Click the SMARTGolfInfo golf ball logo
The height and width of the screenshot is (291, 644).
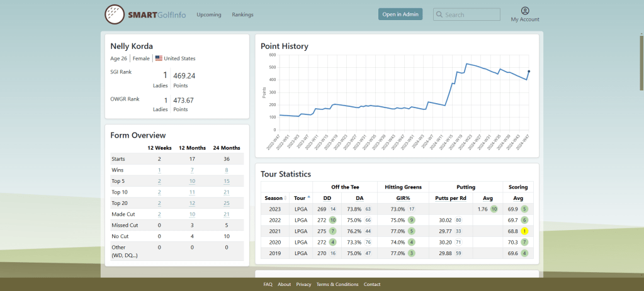114,14
